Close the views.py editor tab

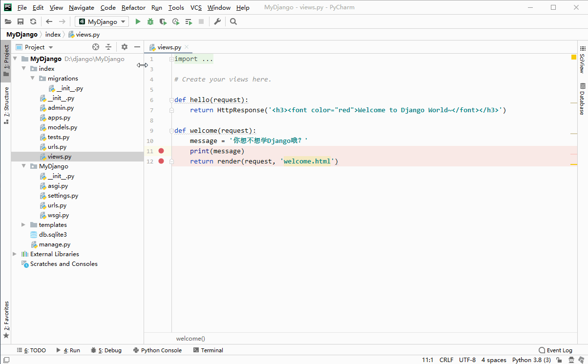(x=187, y=47)
